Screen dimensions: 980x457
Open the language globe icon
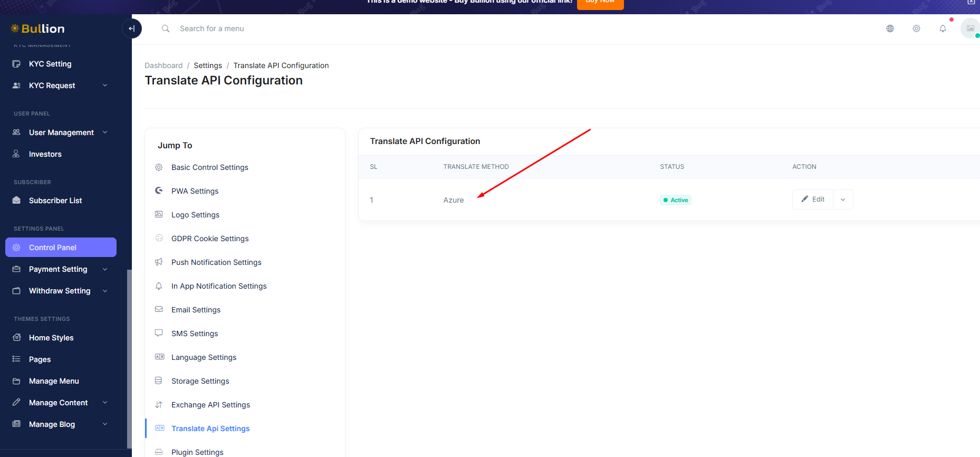(890, 28)
